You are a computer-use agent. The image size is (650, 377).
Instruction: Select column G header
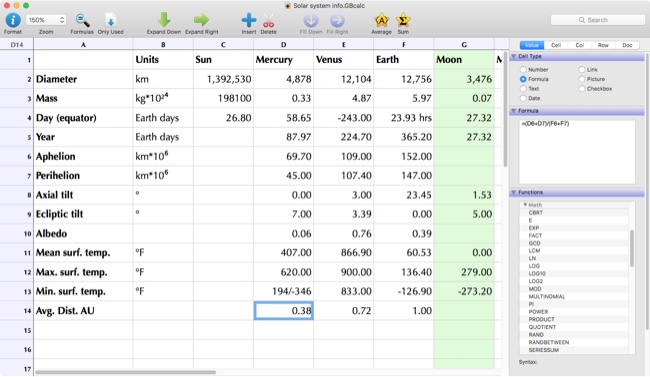click(464, 44)
